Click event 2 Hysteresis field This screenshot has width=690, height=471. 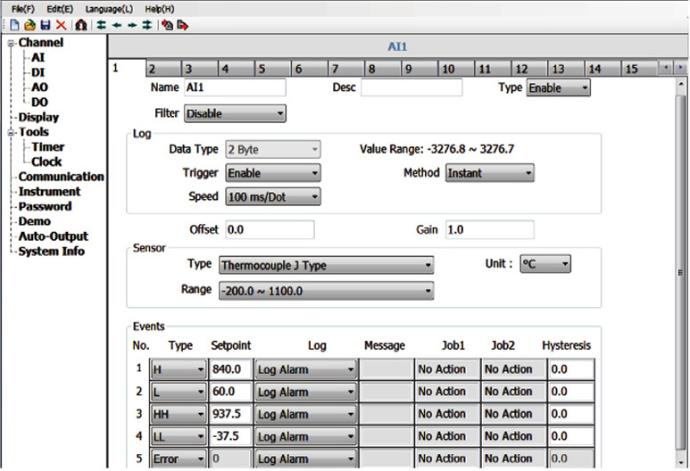[x=571, y=391]
